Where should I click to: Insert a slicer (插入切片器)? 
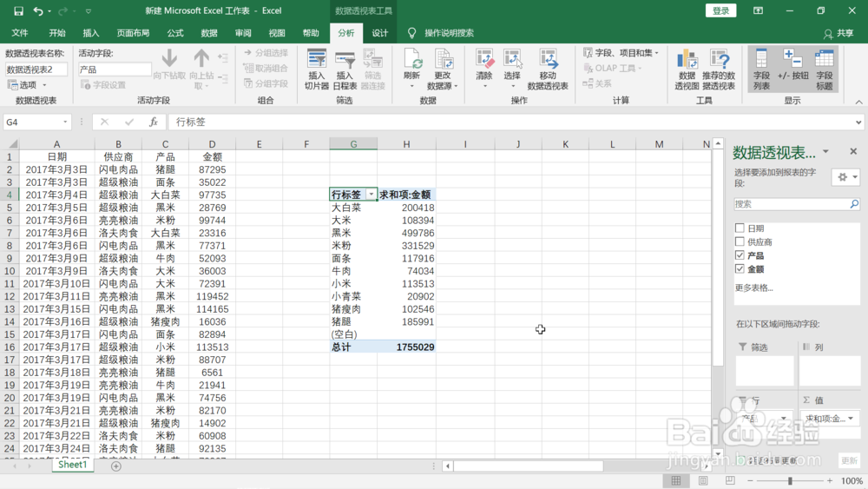317,69
